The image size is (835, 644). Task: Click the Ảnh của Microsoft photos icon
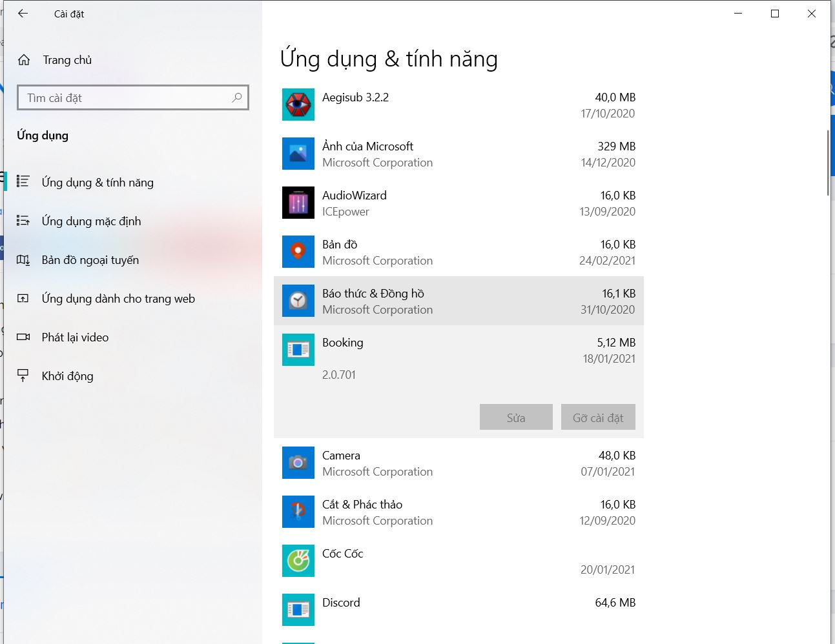point(298,154)
